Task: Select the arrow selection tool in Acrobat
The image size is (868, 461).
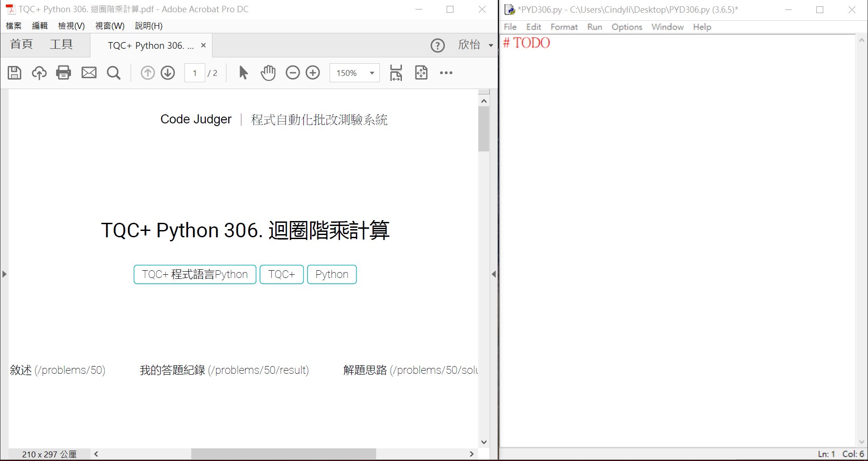Action: (x=243, y=73)
